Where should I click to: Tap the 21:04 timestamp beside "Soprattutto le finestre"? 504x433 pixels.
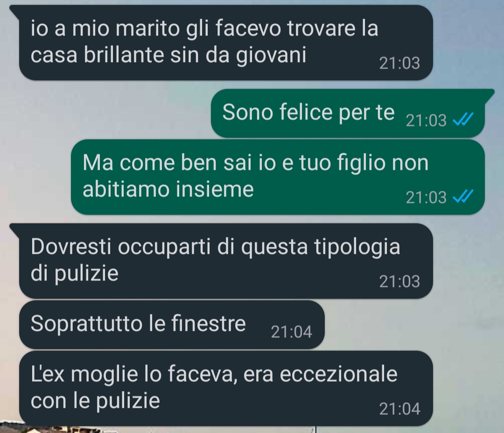291,332
